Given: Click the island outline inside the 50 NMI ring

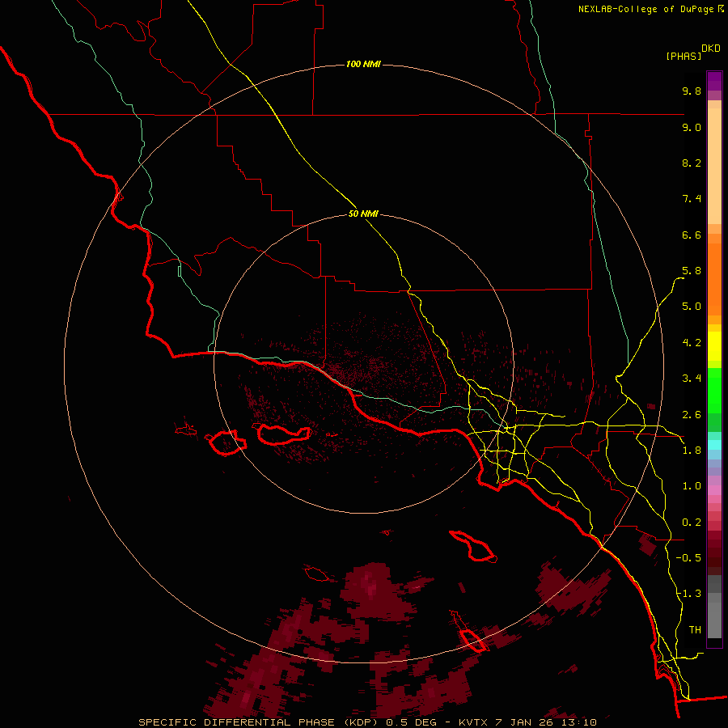Looking at the screenshot, I should (284, 434).
